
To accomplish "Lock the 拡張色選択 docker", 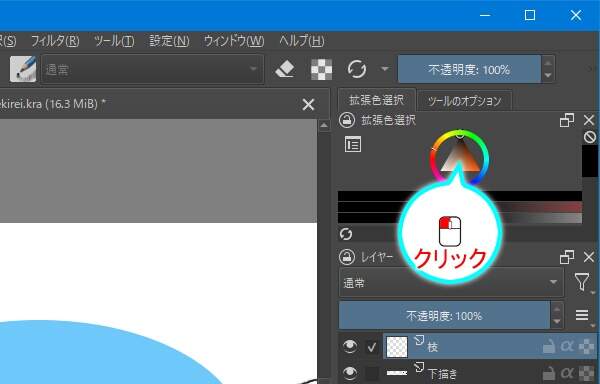I will coord(347,120).
